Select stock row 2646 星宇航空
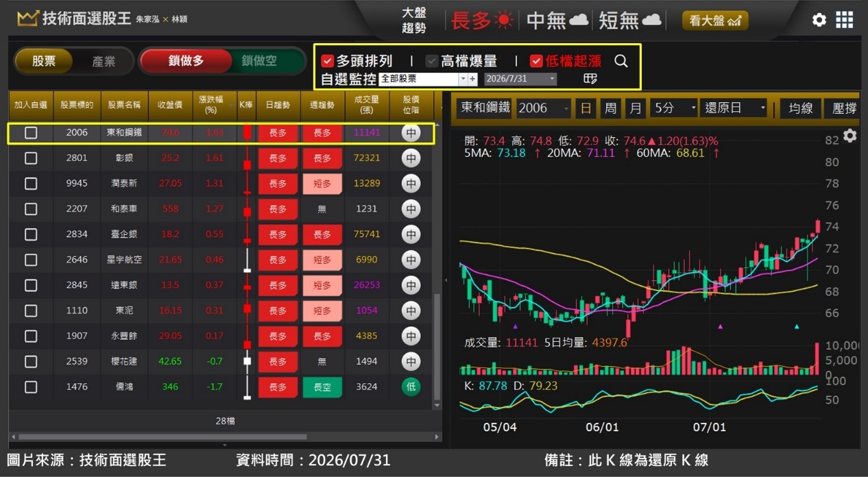The height and width of the screenshot is (477, 868). point(221,260)
